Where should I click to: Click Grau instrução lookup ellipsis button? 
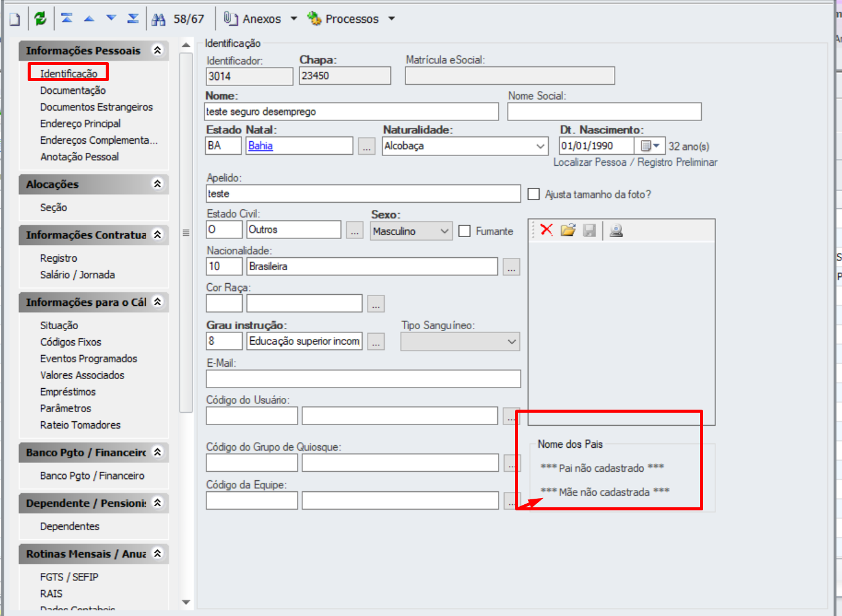tap(376, 341)
